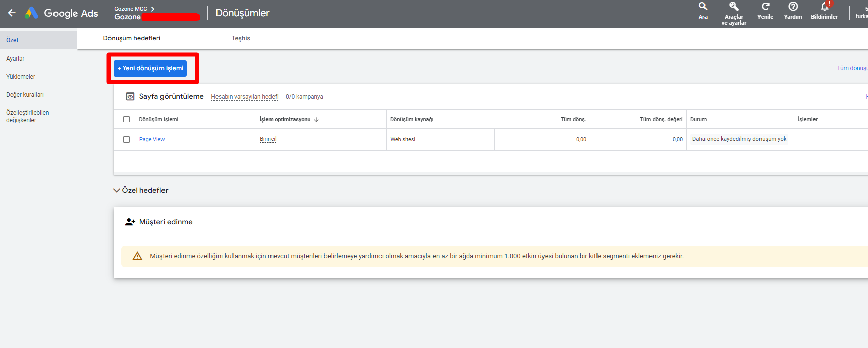Open the Page View link
This screenshot has height=348, width=868.
tap(152, 139)
